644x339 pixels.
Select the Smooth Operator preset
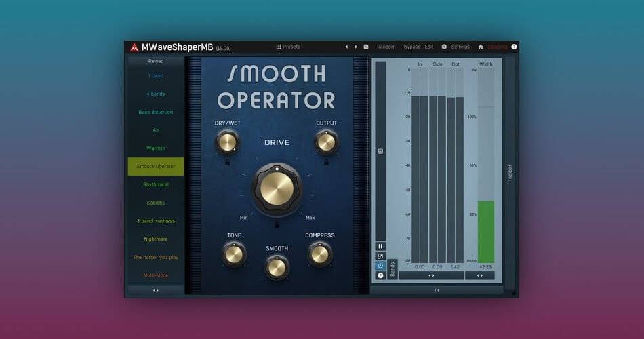pos(156,166)
